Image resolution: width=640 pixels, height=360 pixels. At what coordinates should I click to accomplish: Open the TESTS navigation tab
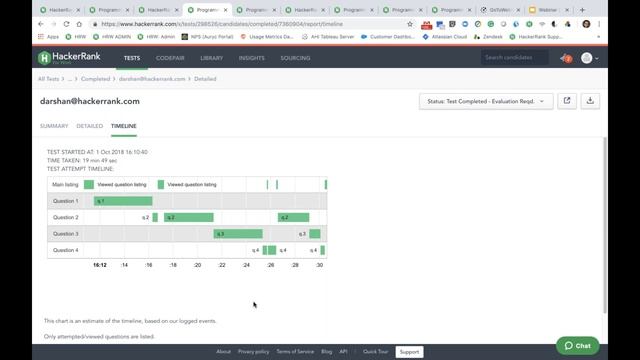tap(132, 58)
